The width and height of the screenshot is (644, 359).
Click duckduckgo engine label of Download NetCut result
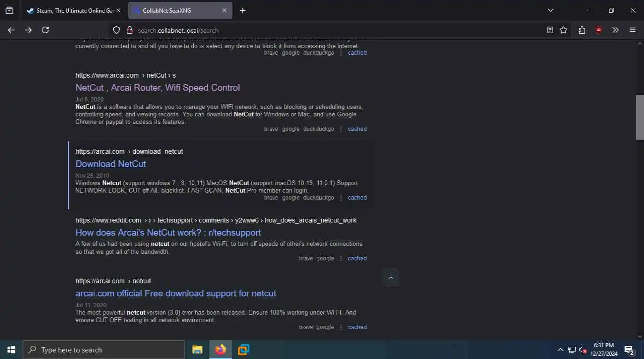click(x=319, y=198)
